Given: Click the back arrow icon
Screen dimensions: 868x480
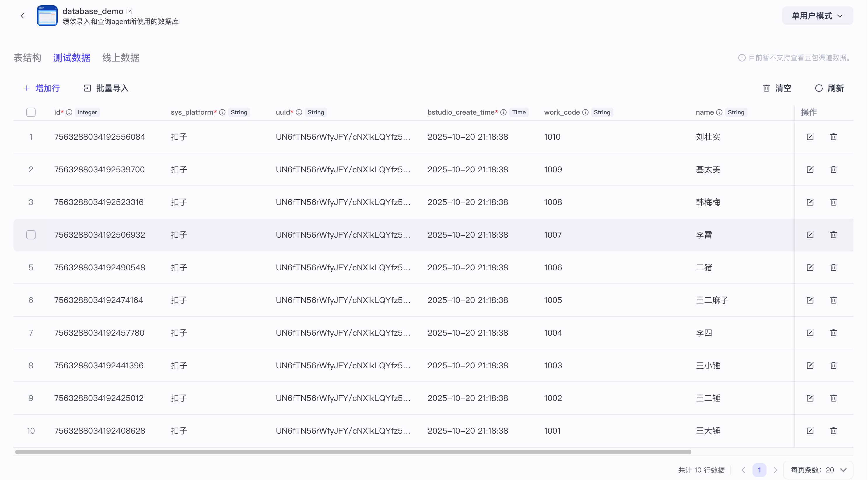Looking at the screenshot, I should tap(22, 16).
